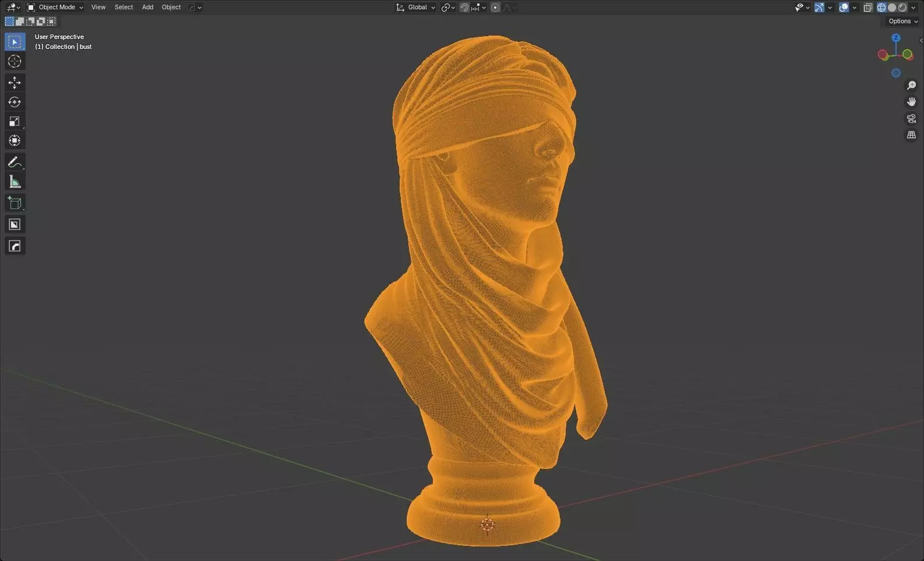This screenshot has width=924, height=561.
Task: Select the Add Cube tool
Action: (x=15, y=203)
